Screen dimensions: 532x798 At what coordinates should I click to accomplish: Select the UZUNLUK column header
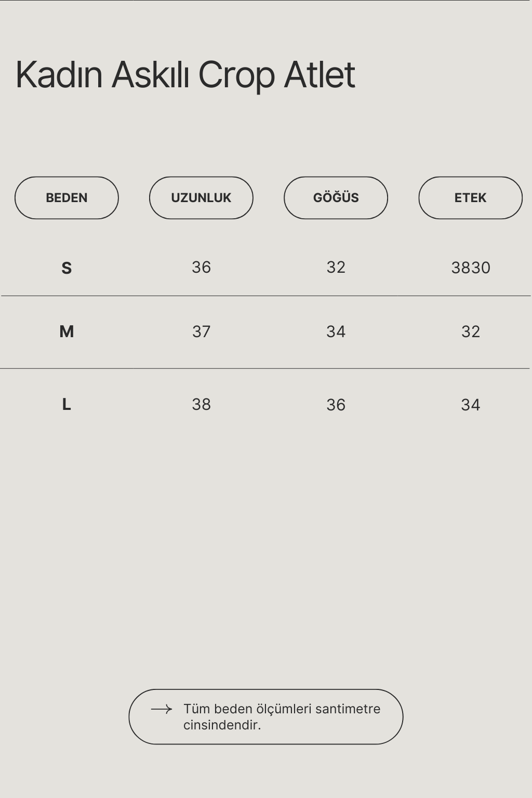[201, 198]
